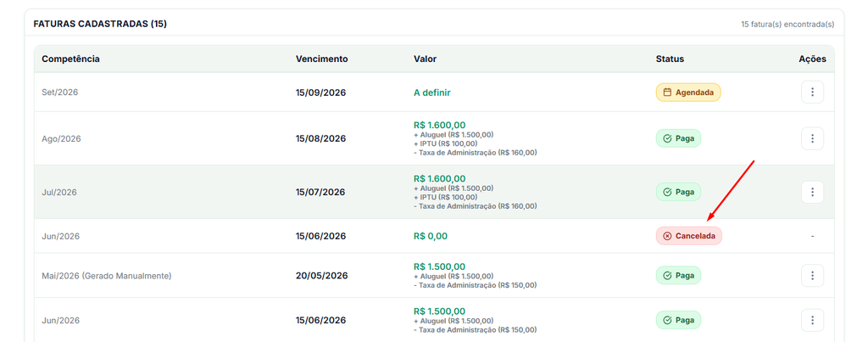Image resolution: width=868 pixels, height=342 pixels.
Task: Sort by the Competência column header
Action: point(70,59)
